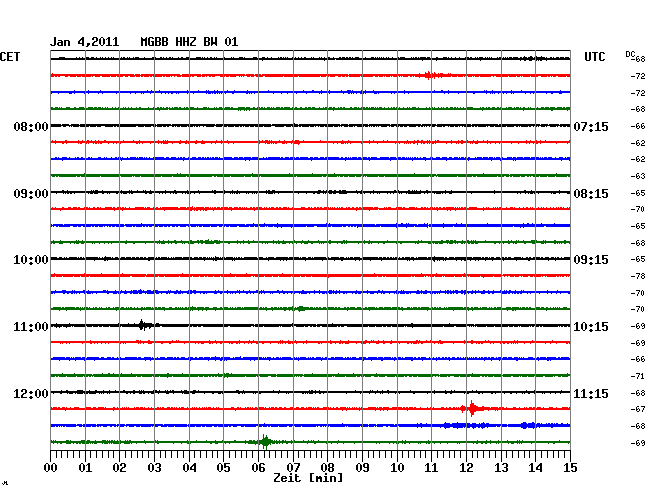Image resolution: width=650 pixels, height=494 pixels.
Task: Click the UTC timezone label
Action: point(594,57)
